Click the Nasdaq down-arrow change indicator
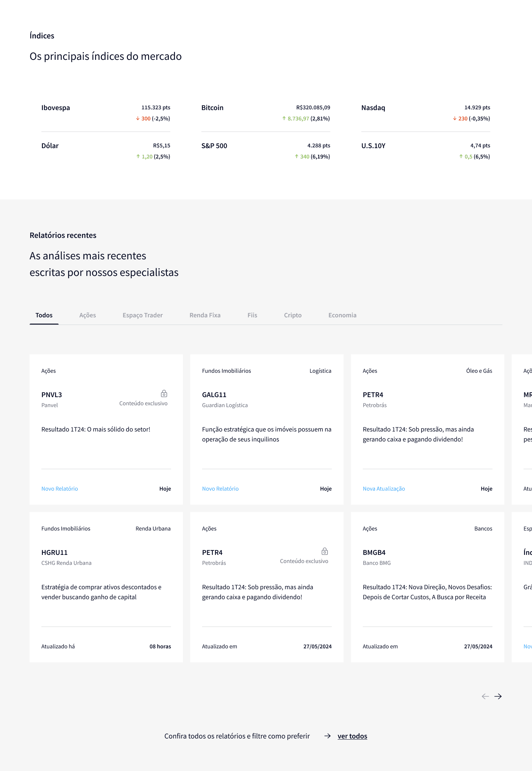Viewport: 532px width, 771px height. coord(455,119)
